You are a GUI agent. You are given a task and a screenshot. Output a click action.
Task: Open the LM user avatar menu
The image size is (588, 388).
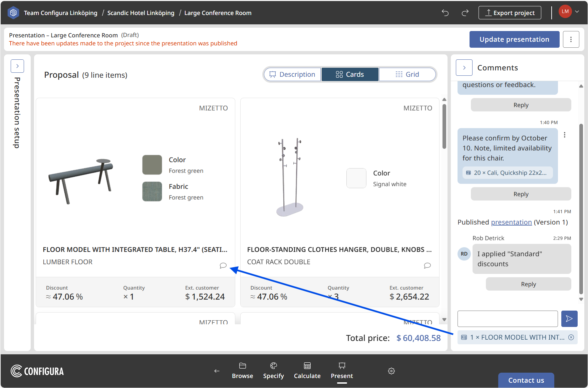pyautogui.click(x=565, y=12)
